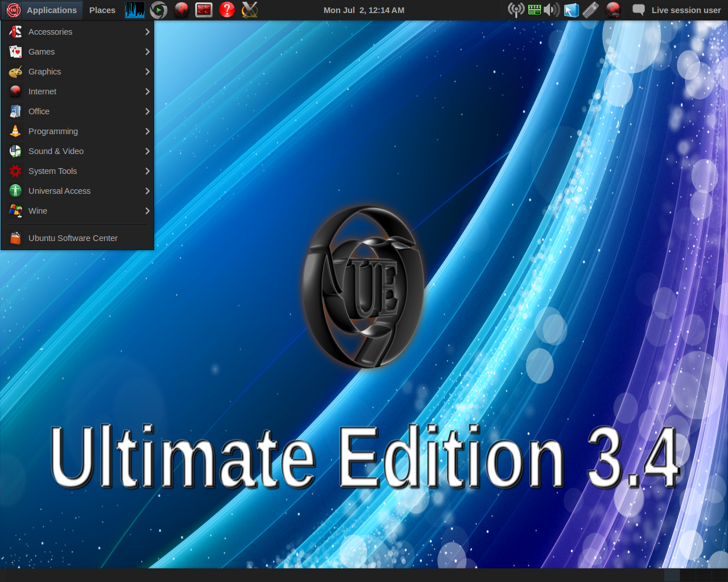
Task: Open the chat bubble messaging indicator
Action: 638,10
